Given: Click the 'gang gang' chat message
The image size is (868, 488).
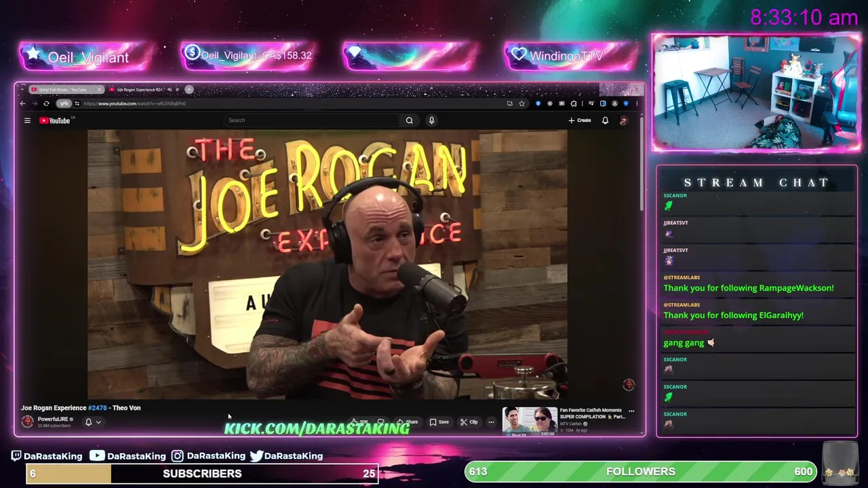Looking at the screenshot, I should point(689,343).
